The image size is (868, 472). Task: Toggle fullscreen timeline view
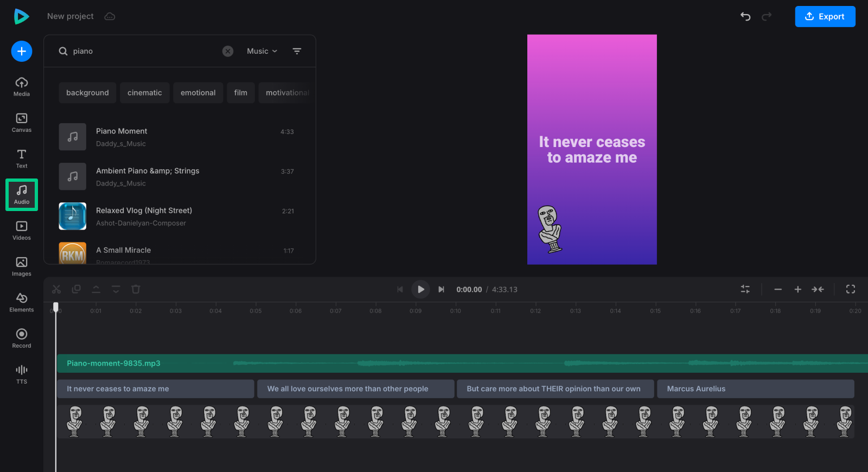pos(850,289)
